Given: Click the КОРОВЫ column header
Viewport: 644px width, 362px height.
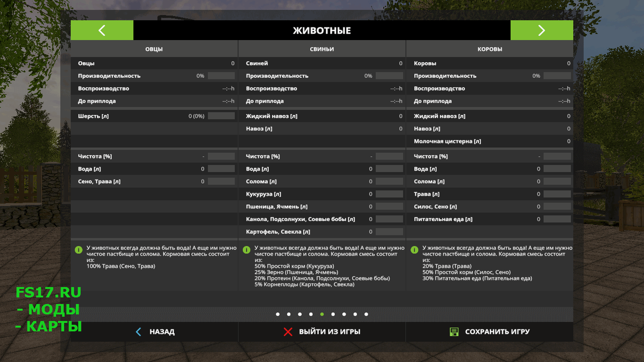Looking at the screenshot, I should pyautogui.click(x=490, y=49).
